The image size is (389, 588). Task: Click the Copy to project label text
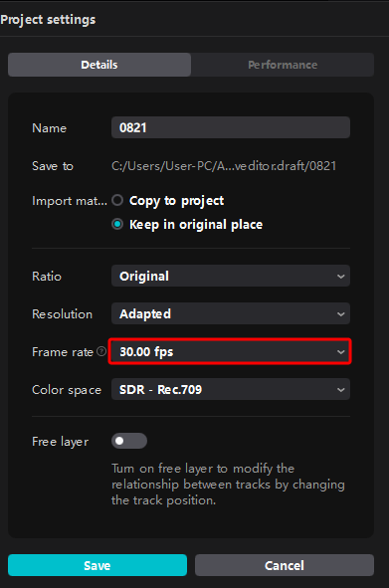pyautogui.click(x=176, y=201)
